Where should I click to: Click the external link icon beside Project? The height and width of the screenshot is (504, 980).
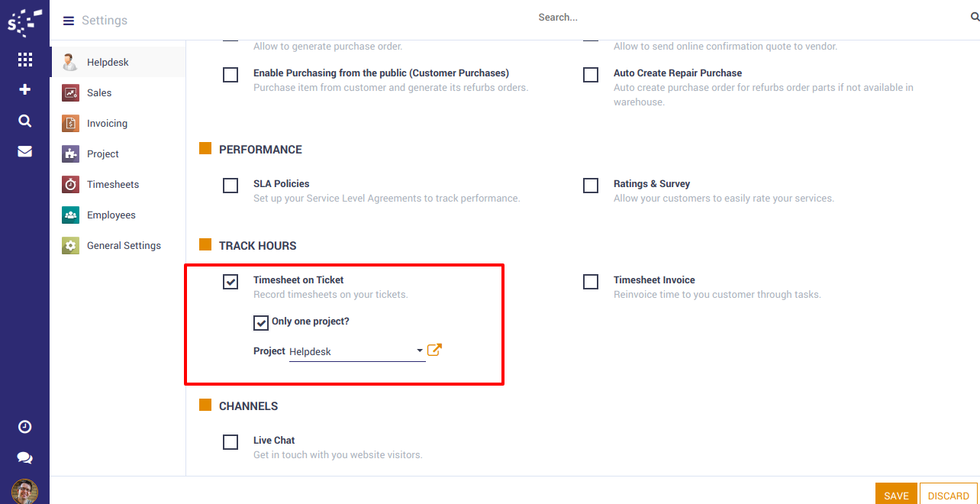[434, 351]
